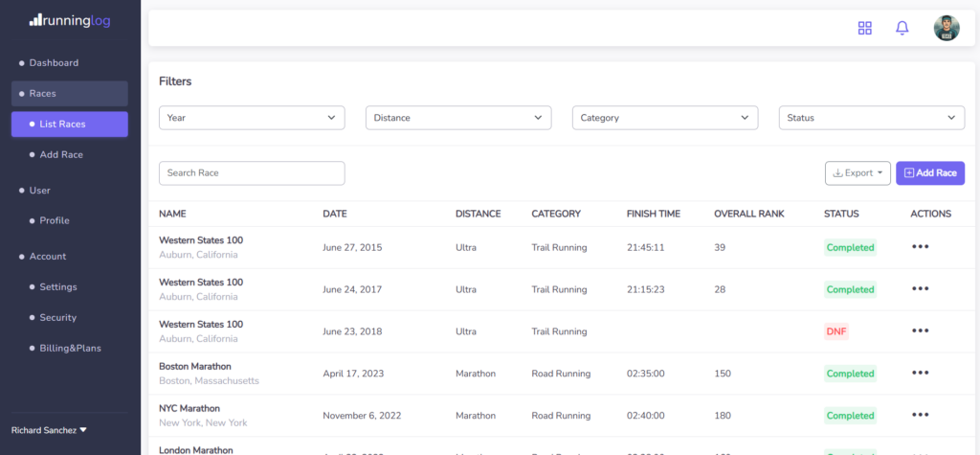Image resolution: width=980 pixels, height=455 pixels.
Task: Open Billing&Plans in sidebar
Action: click(70, 348)
